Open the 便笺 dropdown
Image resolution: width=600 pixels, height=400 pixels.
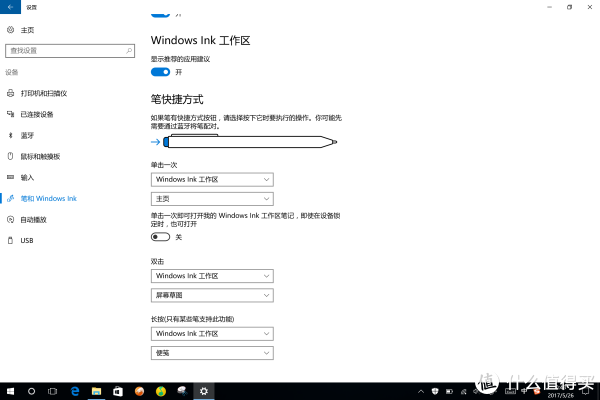pos(212,353)
